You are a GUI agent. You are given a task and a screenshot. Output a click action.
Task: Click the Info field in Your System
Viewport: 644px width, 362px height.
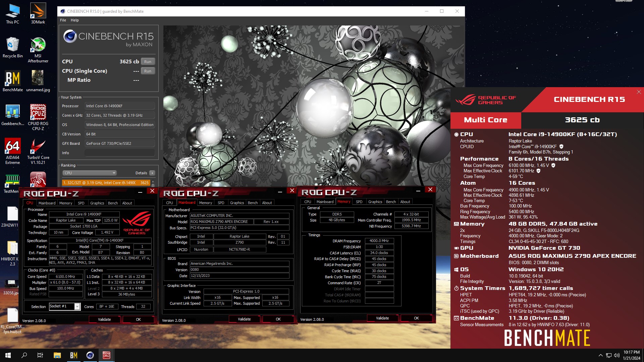pos(120,153)
